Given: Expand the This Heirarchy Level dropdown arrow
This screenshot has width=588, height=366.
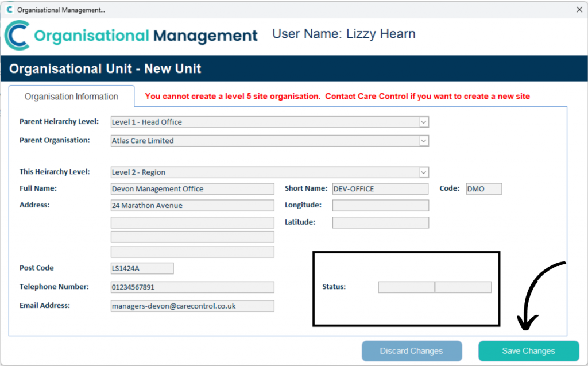Looking at the screenshot, I should 423,172.
